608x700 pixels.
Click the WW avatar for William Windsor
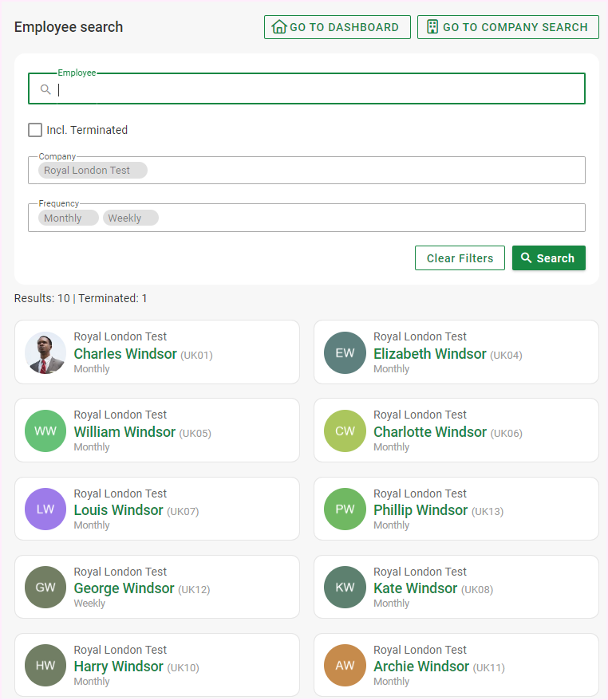click(45, 431)
